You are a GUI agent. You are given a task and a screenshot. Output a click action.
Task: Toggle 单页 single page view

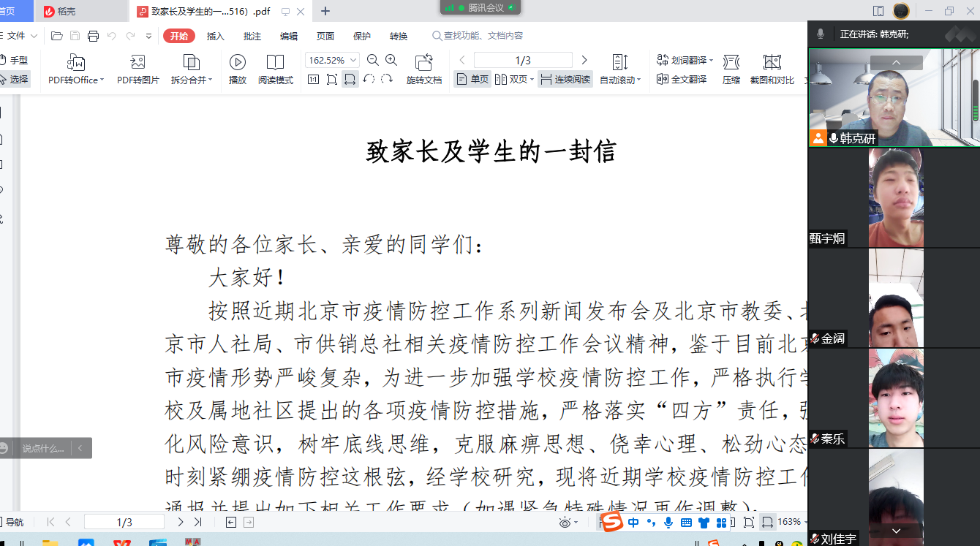click(472, 80)
